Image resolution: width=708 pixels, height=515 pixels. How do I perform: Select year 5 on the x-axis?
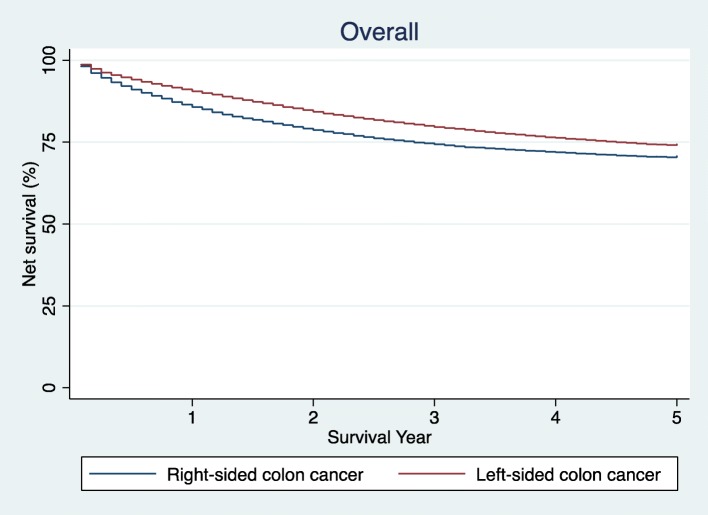pos(676,416)
